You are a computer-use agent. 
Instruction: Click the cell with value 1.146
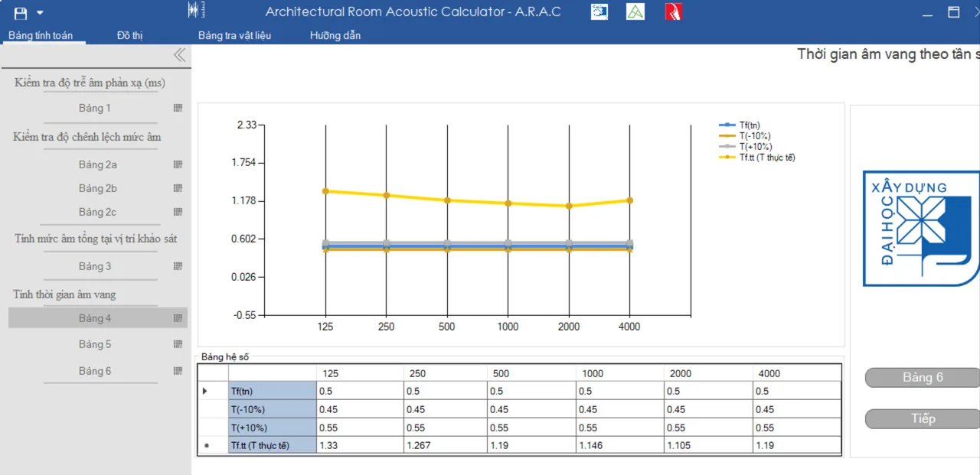620,445
